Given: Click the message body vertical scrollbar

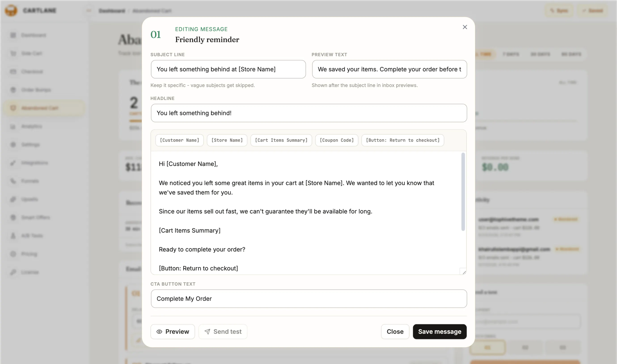Looking at the screenshot, I should point(463,192).
